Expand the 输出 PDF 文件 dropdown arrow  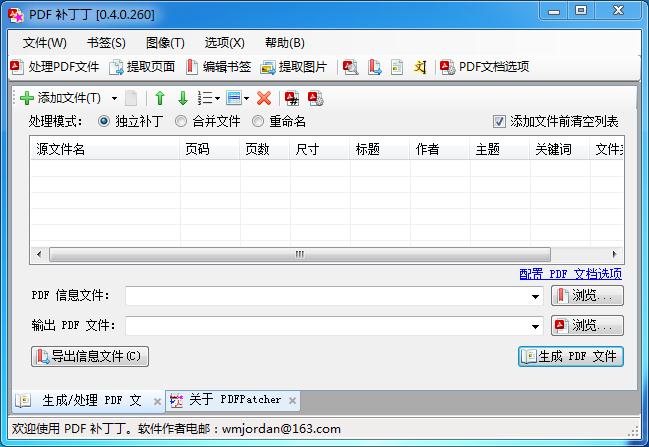click(x=535, y=327)
